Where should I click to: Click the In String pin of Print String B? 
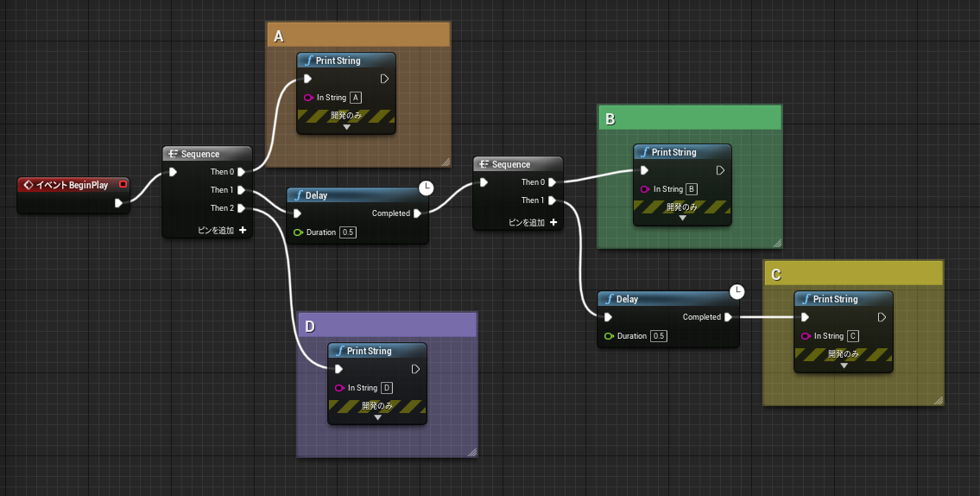pos(645,189)
